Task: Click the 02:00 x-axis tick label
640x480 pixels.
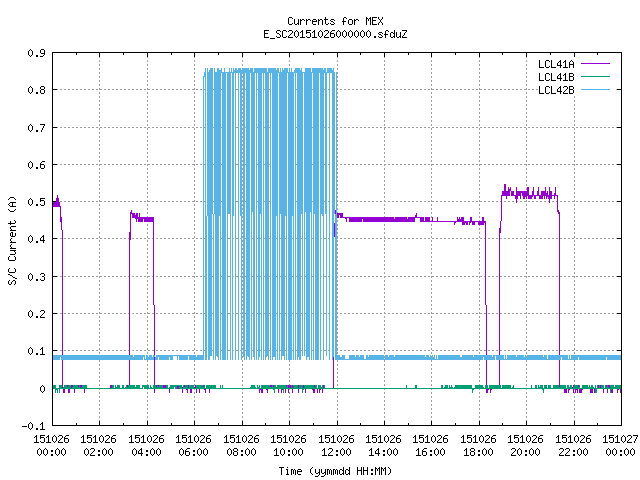Action: click(98, 452)
